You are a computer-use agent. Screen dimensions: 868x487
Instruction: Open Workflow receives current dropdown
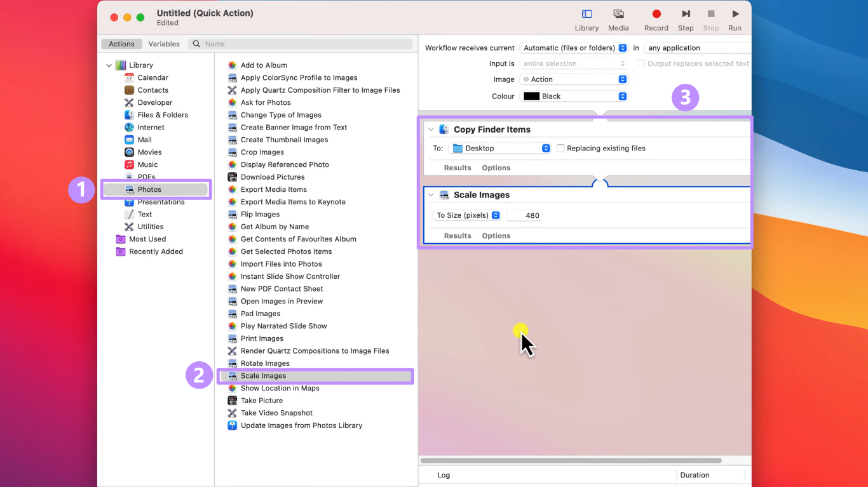574,48
